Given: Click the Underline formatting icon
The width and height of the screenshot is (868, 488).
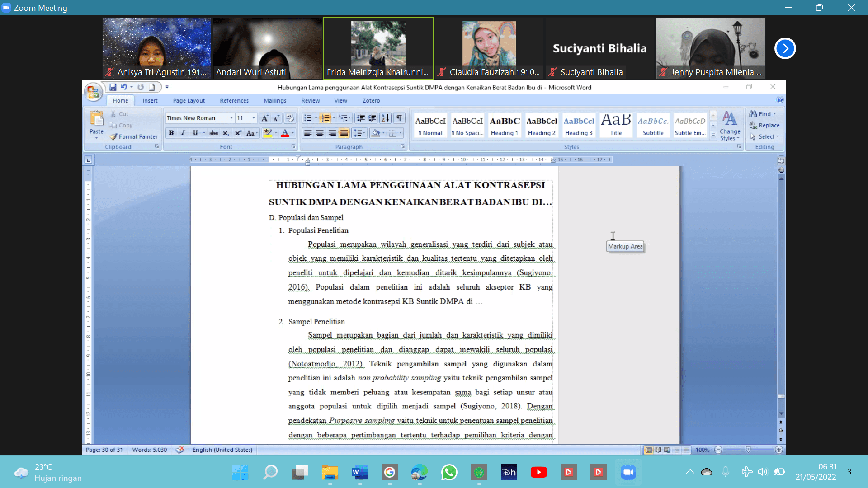Looking at the screenshot, I should [x=196, y=132].
